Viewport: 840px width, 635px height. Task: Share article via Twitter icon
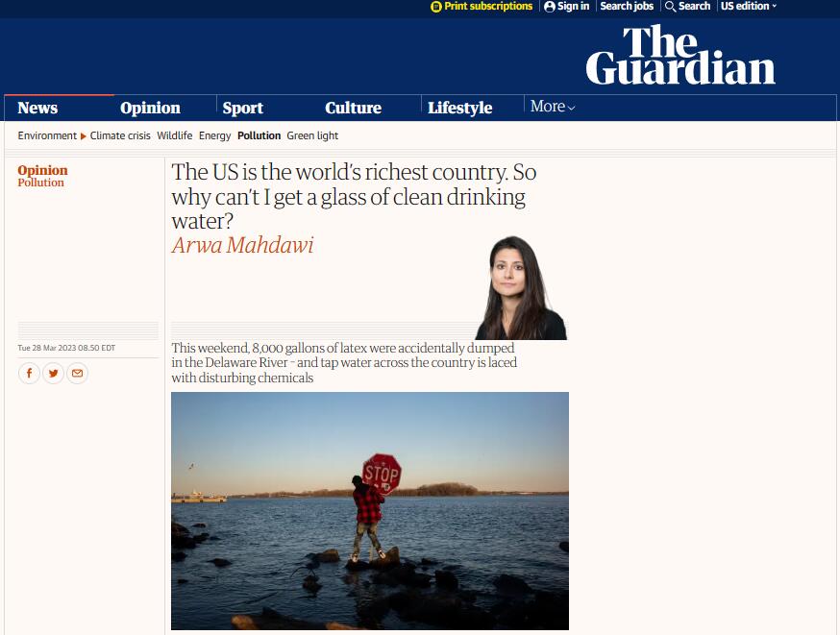pyautogui.click(x=53, y=373)
